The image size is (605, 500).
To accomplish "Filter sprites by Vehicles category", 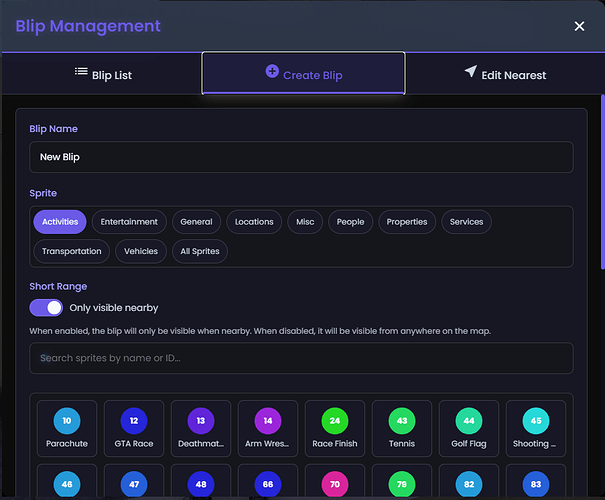I will point(141,251).
